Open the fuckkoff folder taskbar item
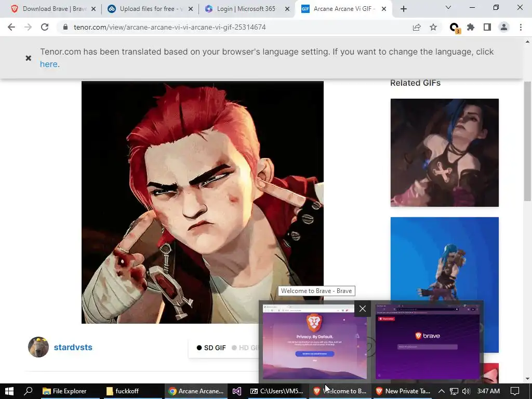This screenshot has width=532, height=399. coord(133,391)
